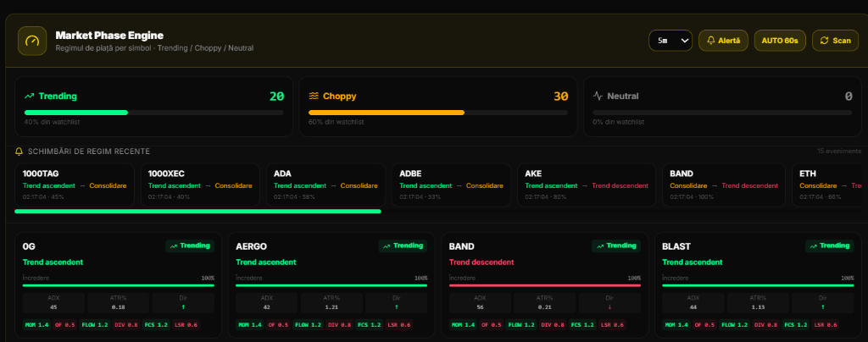Click Trend descendent label on BAND card
868x342 pixels.
[x=481, y=262]
